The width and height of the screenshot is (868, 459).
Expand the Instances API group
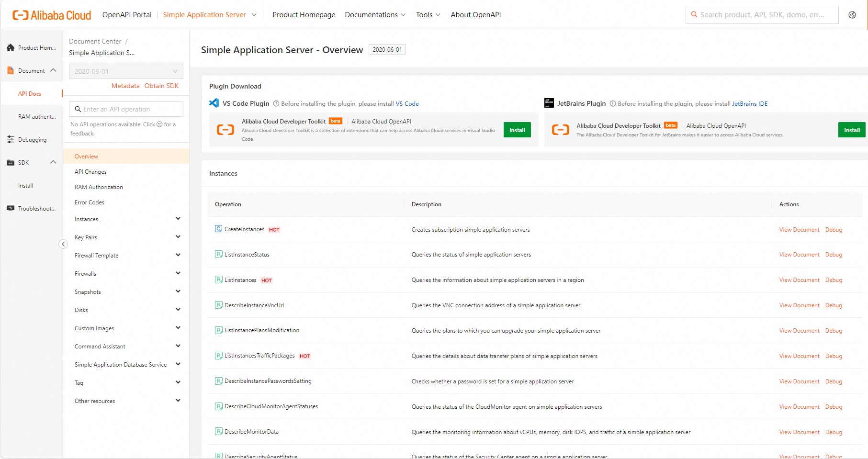(x=178, y=219)
